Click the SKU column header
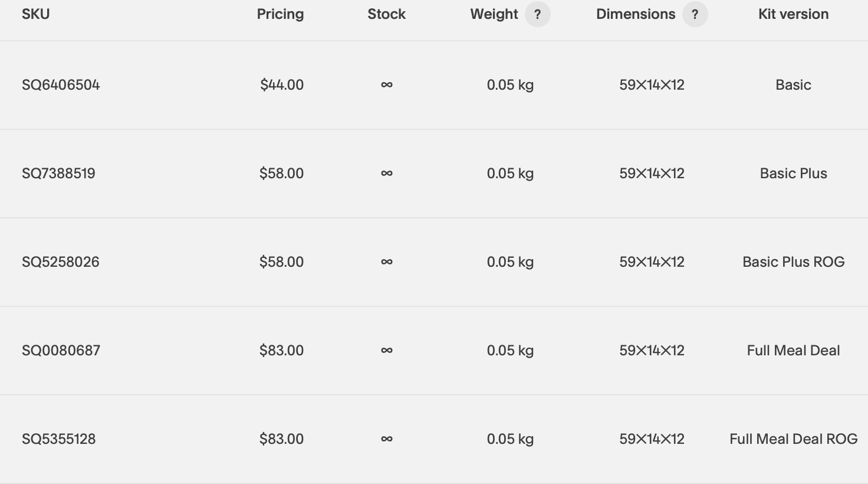 point(35,14)
